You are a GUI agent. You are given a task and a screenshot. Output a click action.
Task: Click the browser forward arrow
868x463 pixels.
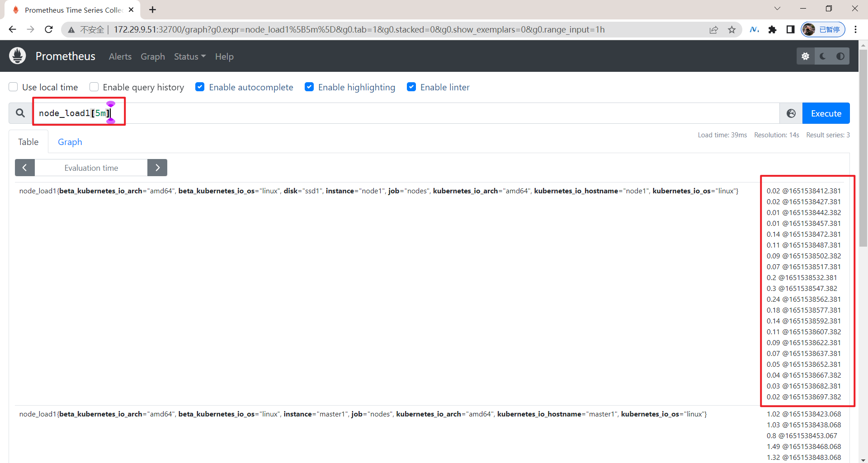click(30, 29)
